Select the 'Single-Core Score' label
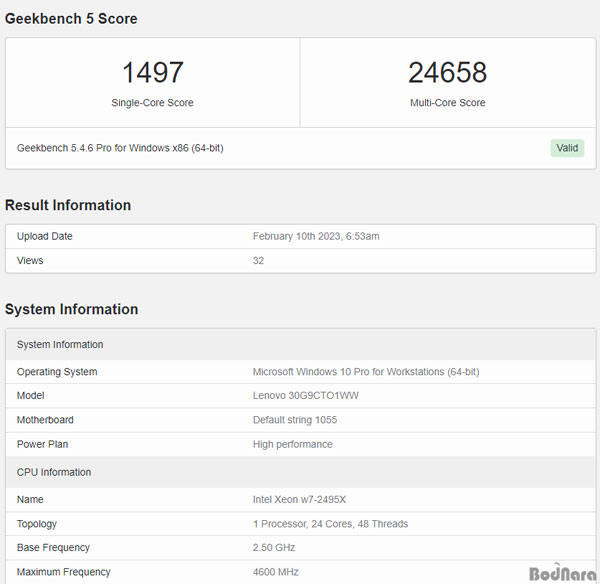Screen dimensions: 600x584 point(152,103)
